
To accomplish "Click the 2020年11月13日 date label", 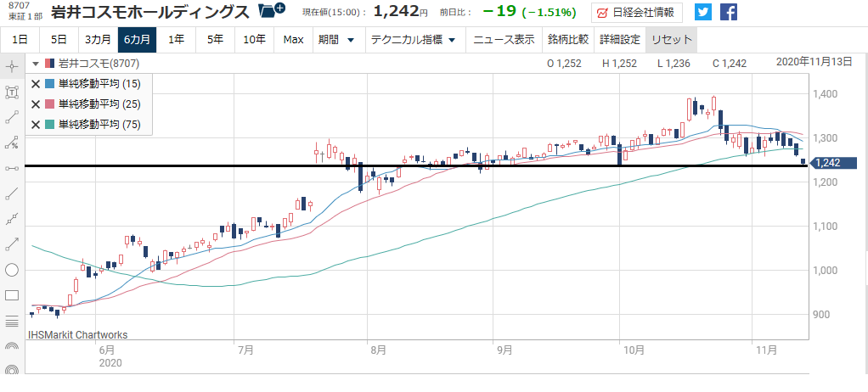I will tap(814, 62).
